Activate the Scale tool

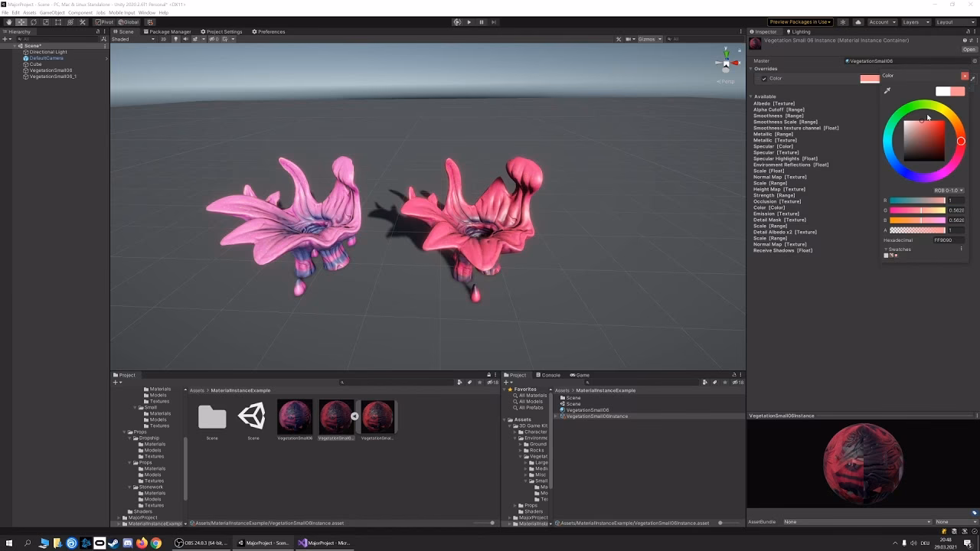click(46, 21)
